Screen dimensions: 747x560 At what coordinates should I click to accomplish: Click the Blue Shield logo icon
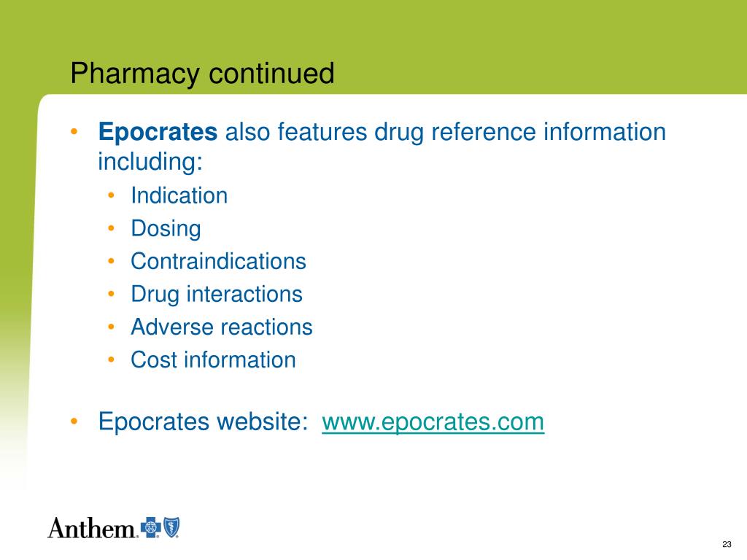[x=171, y=527]
